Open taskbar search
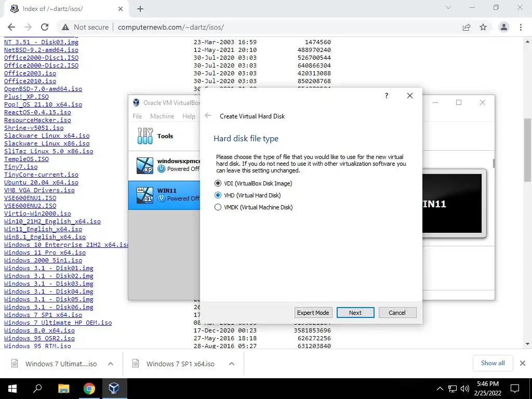Image resolution: width=532 pixels, height=399 pixels. (37, 389)
